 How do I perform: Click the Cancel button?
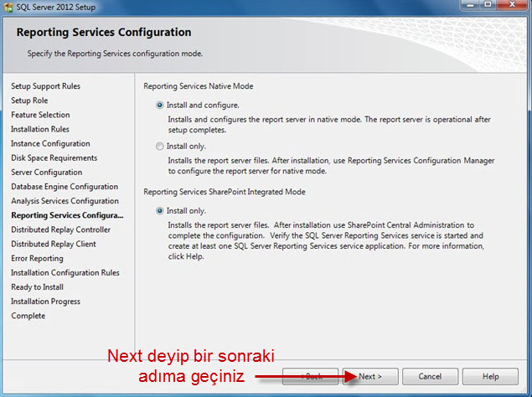(x=430, y=376)
